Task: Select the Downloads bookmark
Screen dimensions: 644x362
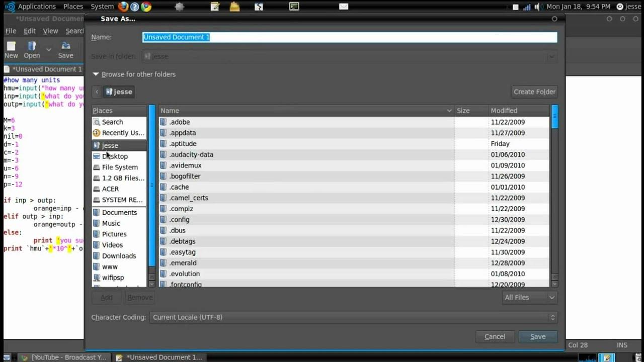Action: 119,255
